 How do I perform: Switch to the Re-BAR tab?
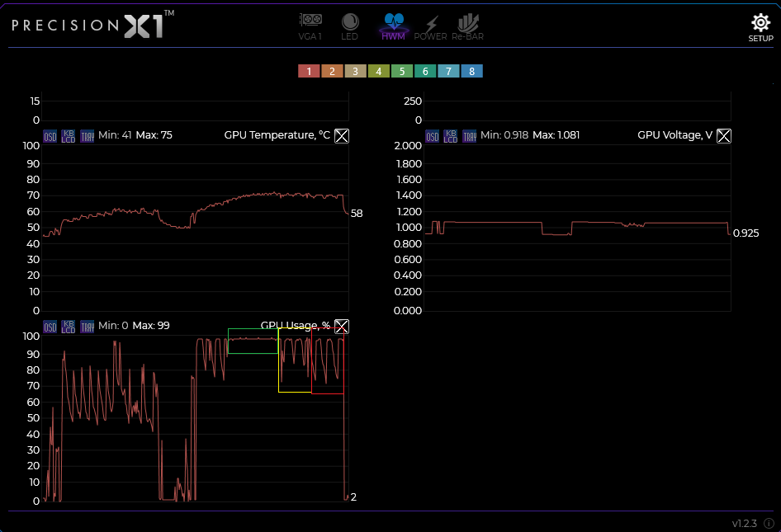(468, 27)
